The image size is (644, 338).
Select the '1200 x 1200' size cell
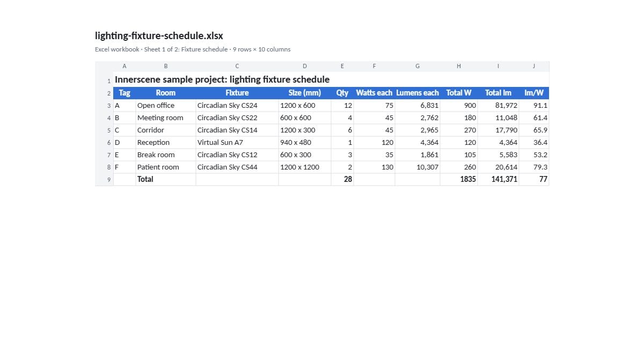pos(305,167)
